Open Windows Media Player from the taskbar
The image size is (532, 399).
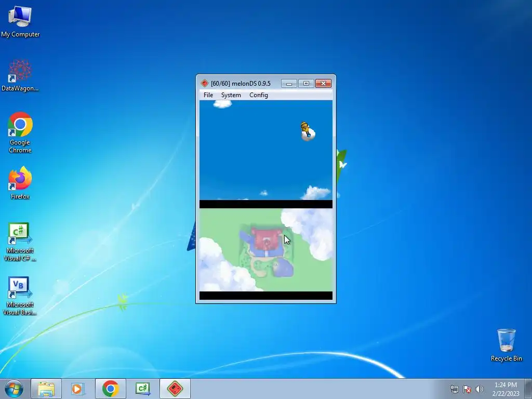(78, 389)
